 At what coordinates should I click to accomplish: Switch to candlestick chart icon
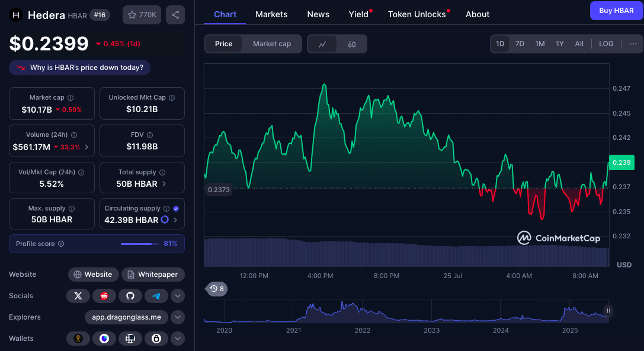tap(352, 44)
